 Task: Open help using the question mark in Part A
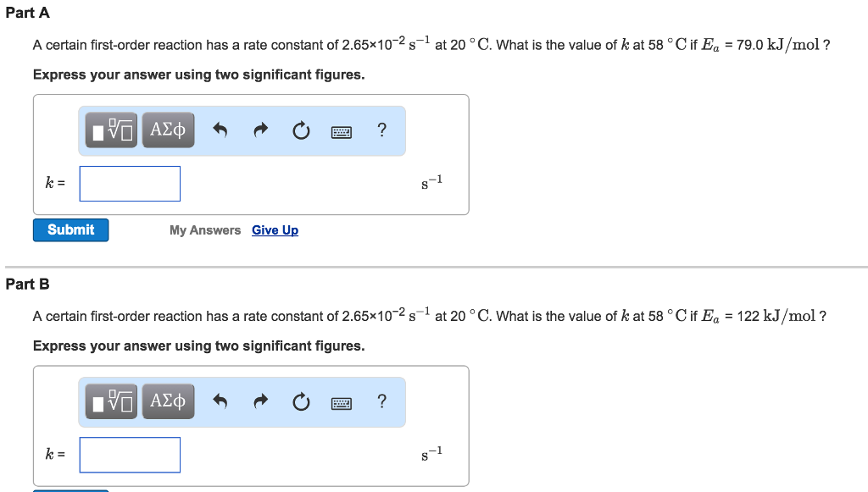click(381, 130)
